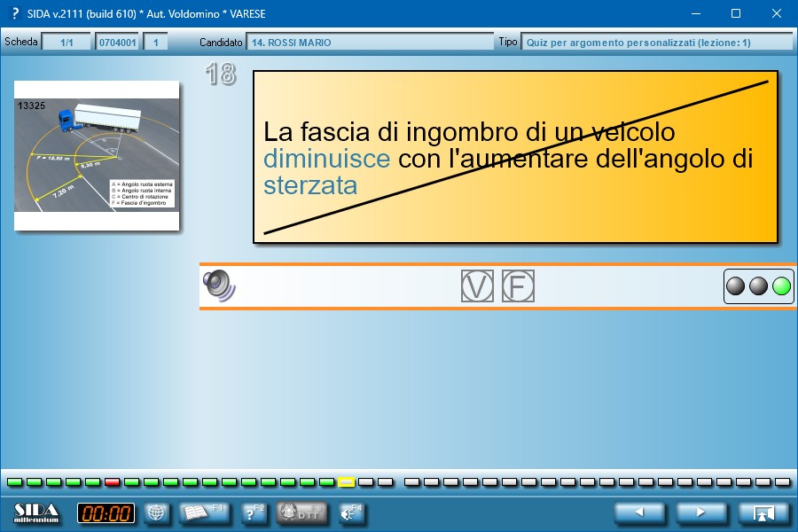Jump to the first green question marker
Viewport: 798px width, 532px height.
pyautogui.click(x=15, y=482)
